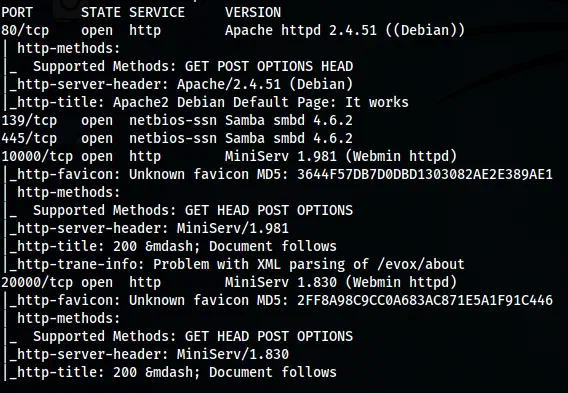Click the 80/tcp port entry
The image size is (568, 393).
pyautogui.click(x=25, y=30)
